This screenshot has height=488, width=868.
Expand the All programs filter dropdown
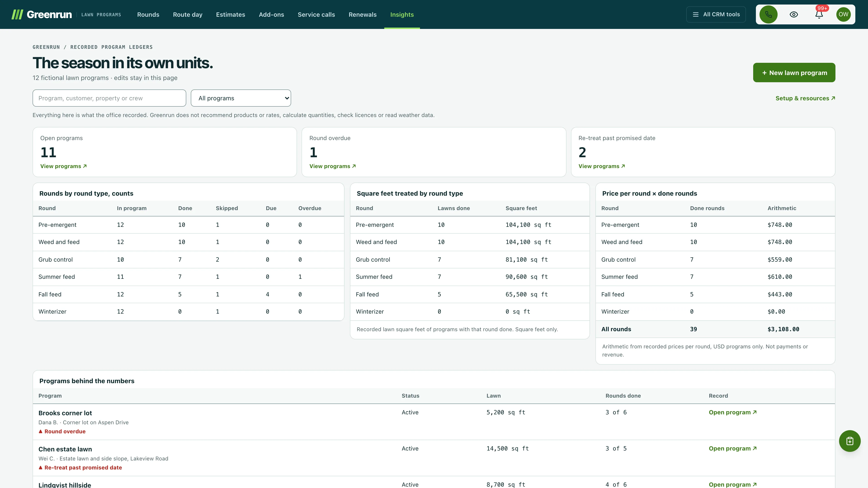coord(241,98)
